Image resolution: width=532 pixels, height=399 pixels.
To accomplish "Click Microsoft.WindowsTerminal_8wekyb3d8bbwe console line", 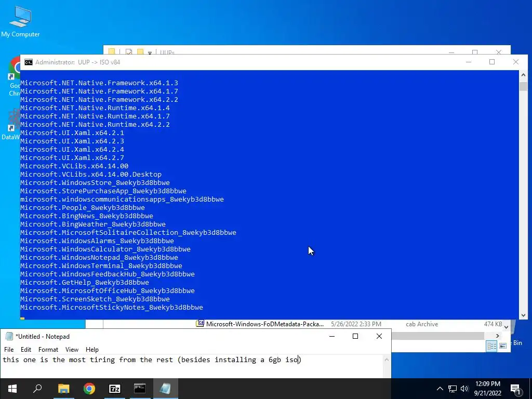I will [x=101, y=265].
